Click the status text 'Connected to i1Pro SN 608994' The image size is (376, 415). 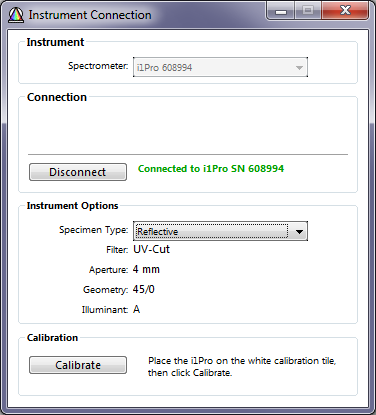click(211, 169)
